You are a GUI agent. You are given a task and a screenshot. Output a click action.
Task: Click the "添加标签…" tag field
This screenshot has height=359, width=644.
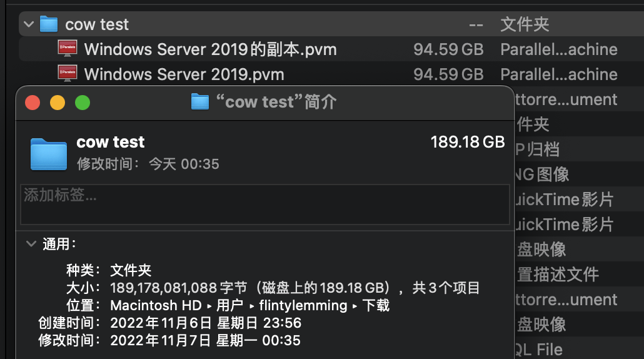click(x=265, y=204)
